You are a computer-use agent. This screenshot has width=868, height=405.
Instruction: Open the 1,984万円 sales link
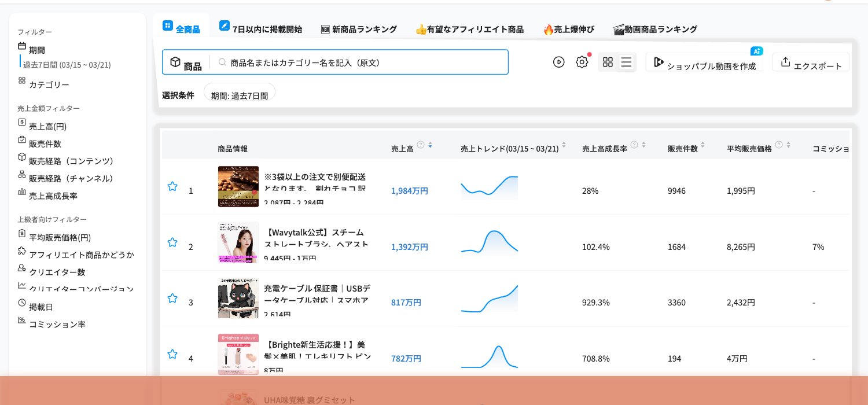pos(410,191)
